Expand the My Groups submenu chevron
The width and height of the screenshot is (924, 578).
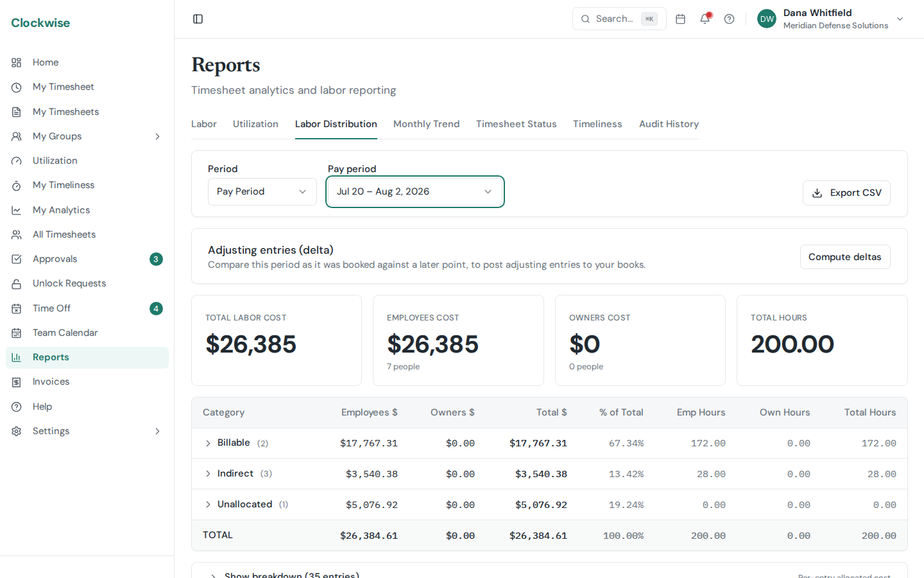point(157,136)
